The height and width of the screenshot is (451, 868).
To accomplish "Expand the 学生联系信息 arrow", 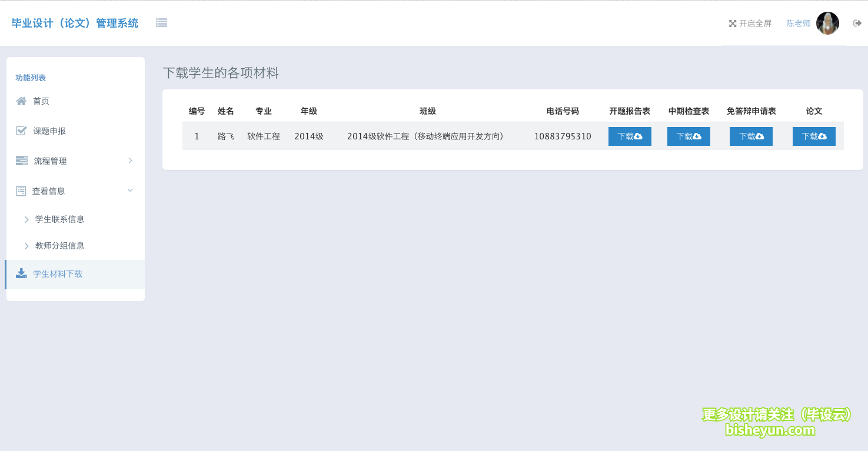I will point(26,219).
